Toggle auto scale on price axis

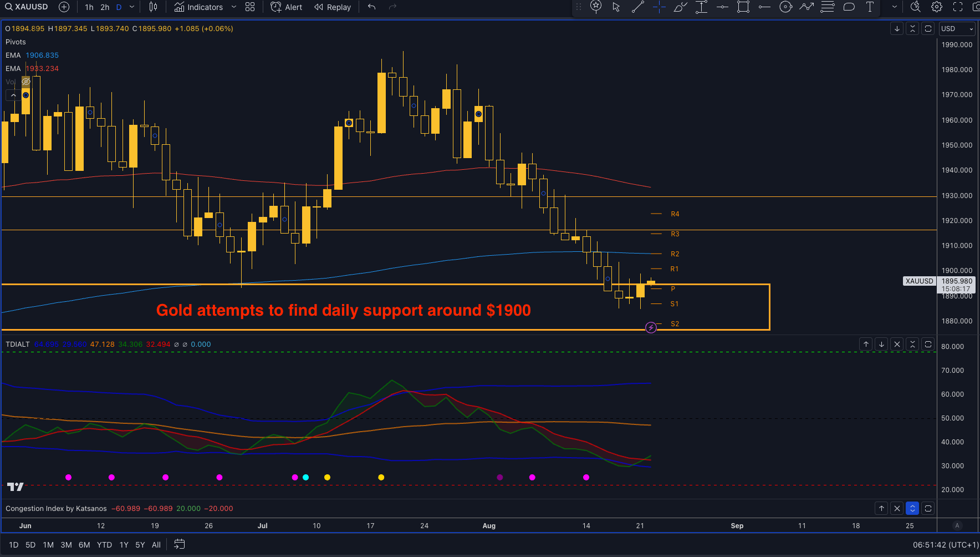[x=957, y=525]
